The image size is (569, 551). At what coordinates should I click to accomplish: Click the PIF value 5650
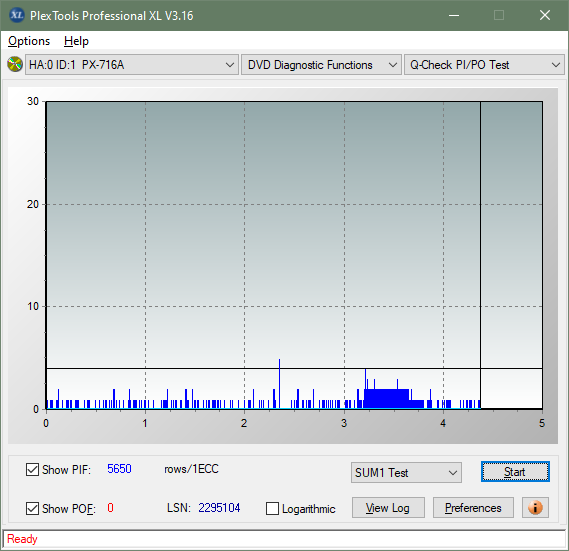click(x=119, y=469)
